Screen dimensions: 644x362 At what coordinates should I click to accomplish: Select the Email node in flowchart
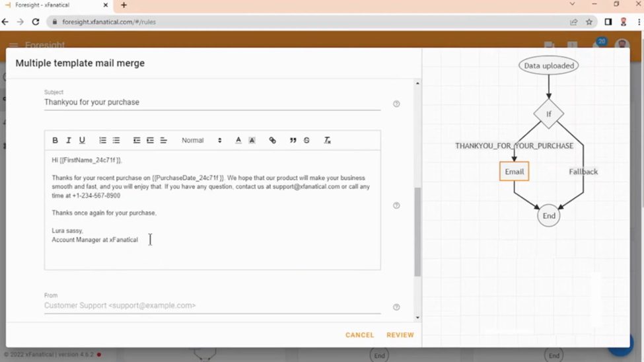coord(515,171)
